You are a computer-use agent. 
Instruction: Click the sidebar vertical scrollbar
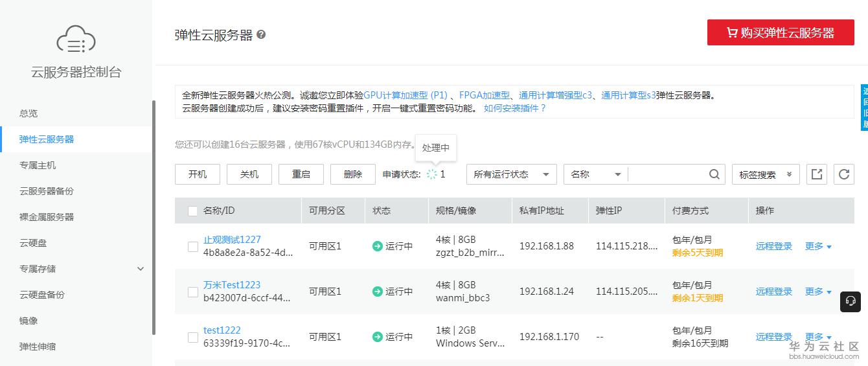[x=154, y=217]
